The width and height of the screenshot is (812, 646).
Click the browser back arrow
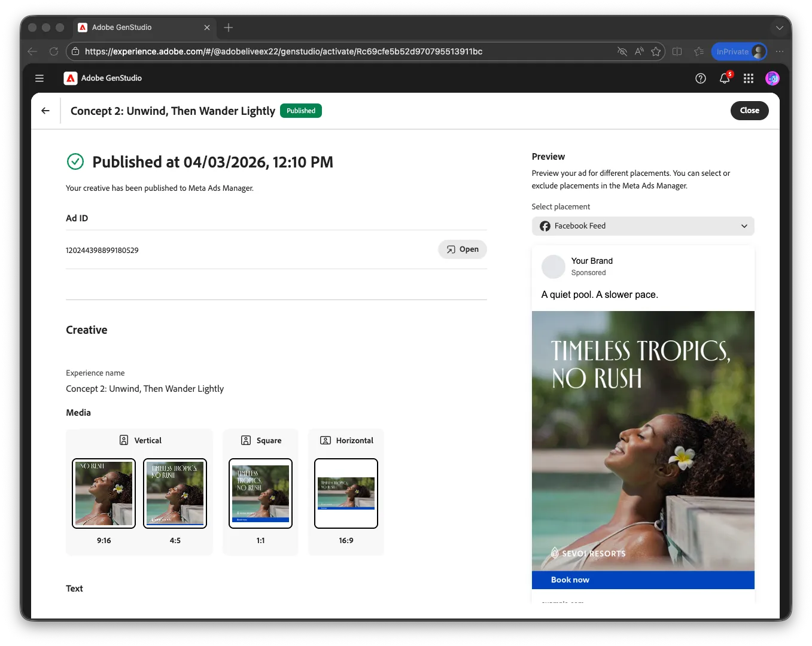pyautogui.click(x=33, y=51)
